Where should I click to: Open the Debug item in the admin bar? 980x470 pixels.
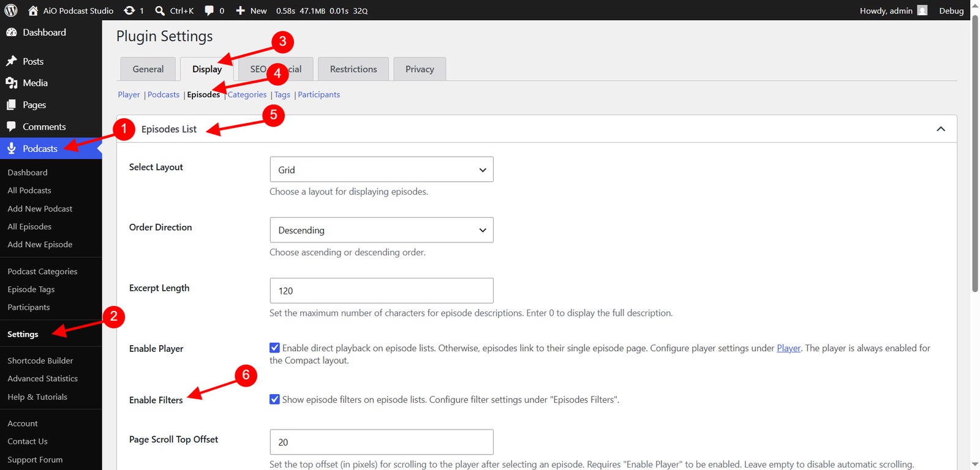click(x=951, y=10)
